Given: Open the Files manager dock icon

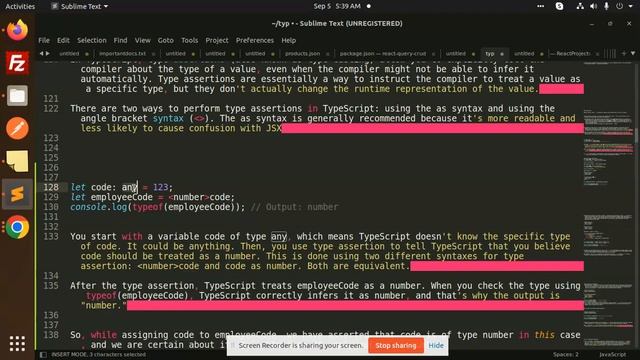Looking at the screenshot, I should [17, 96].
